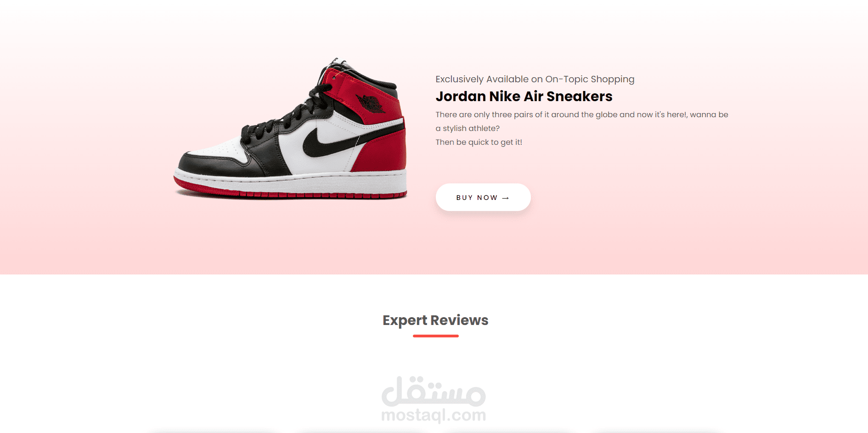Click the Exclusively Available on On-Topic Shopping text
The width and height of the screenshot is (868, 433).
535,79
